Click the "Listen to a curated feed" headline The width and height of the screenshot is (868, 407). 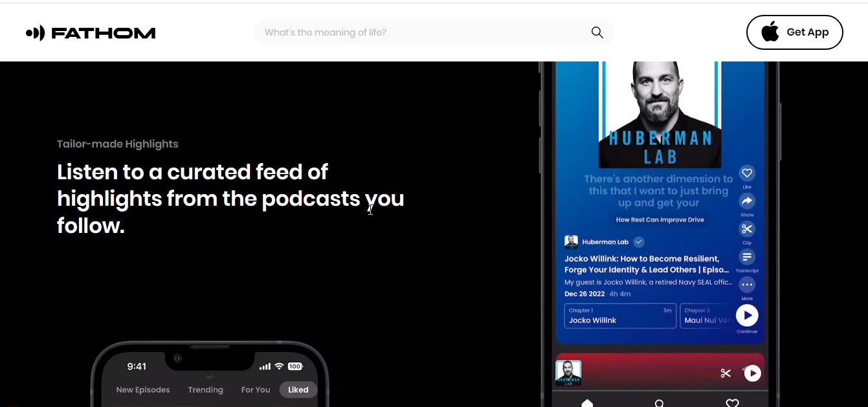coord(230,199)
